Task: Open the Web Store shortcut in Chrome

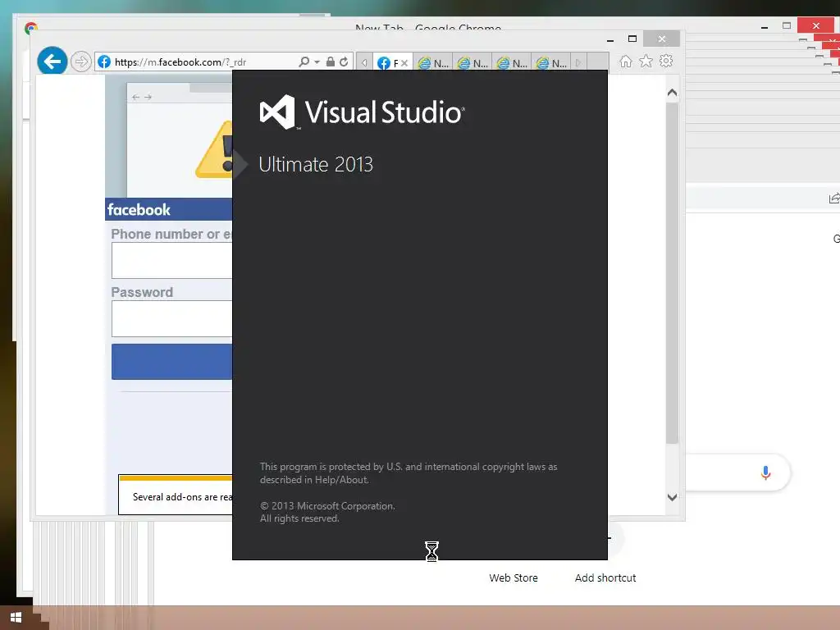Action: click(514, 578)
